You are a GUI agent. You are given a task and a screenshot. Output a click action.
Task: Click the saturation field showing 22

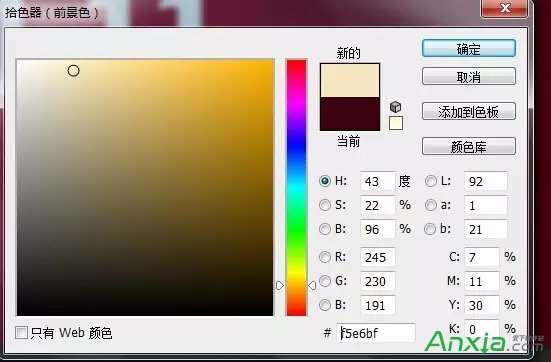(x=377, y=205)
